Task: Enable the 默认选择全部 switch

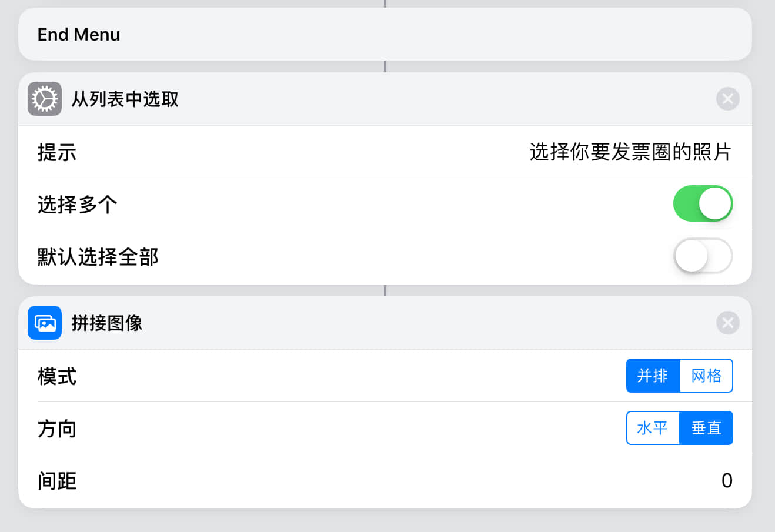Action: (703, 256)
